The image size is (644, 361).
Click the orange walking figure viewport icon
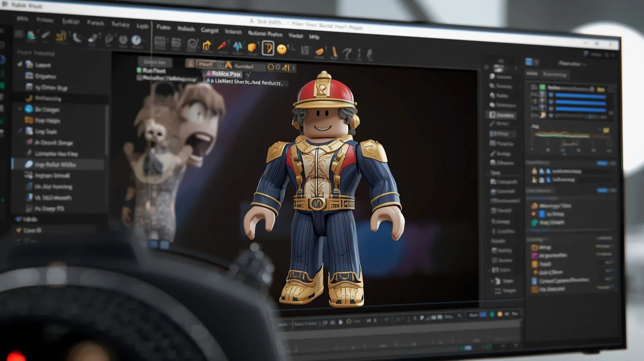click(x=286, y=67)
